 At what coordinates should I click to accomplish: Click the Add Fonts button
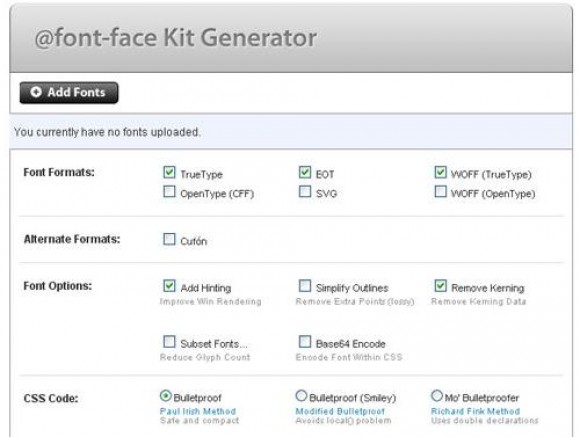tap(69, 93)
